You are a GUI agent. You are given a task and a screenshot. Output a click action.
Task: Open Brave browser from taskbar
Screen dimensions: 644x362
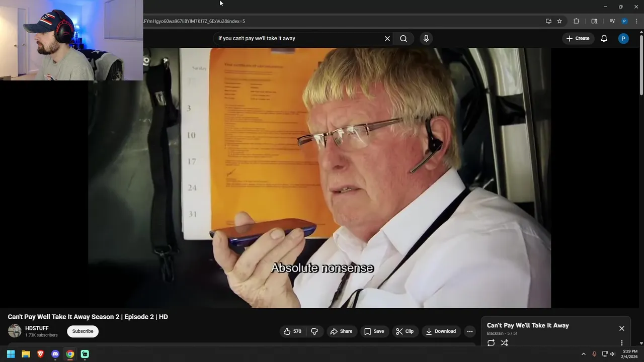[41, 354]
